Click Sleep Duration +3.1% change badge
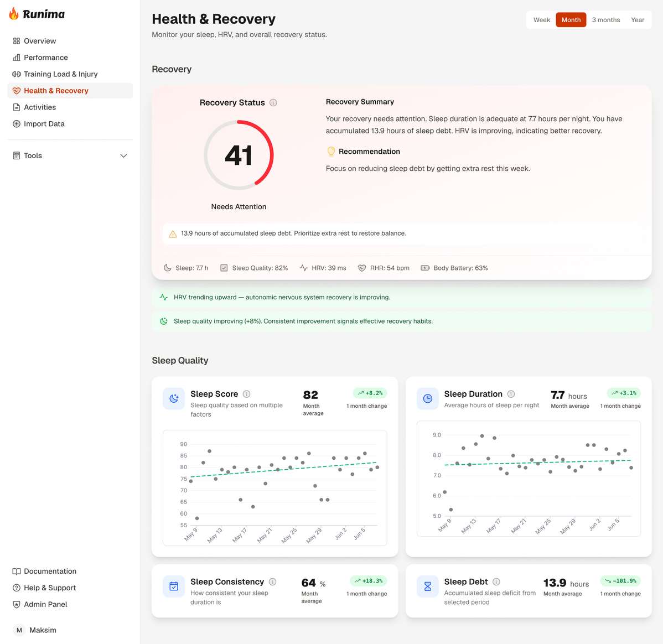Viewport: 663px width, 644px height. tap(624, 393)
